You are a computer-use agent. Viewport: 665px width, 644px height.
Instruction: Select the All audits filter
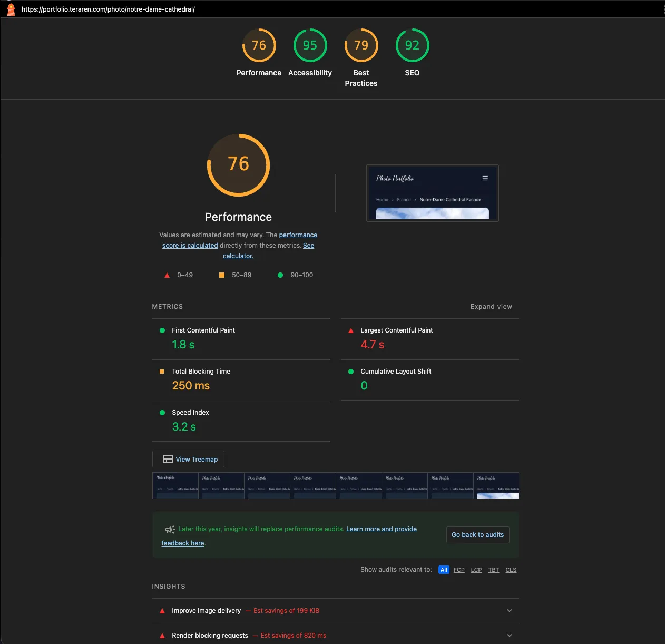tap(444, 570)
